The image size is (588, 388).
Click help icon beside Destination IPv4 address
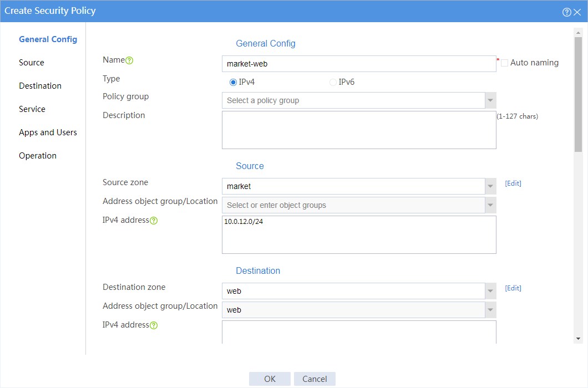point(154,325)
